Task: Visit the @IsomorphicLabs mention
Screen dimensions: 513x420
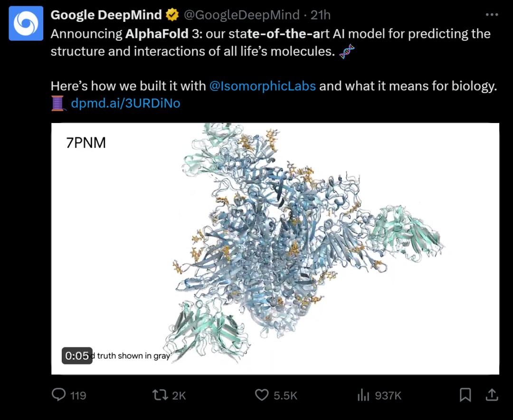Action: [262, 86]
